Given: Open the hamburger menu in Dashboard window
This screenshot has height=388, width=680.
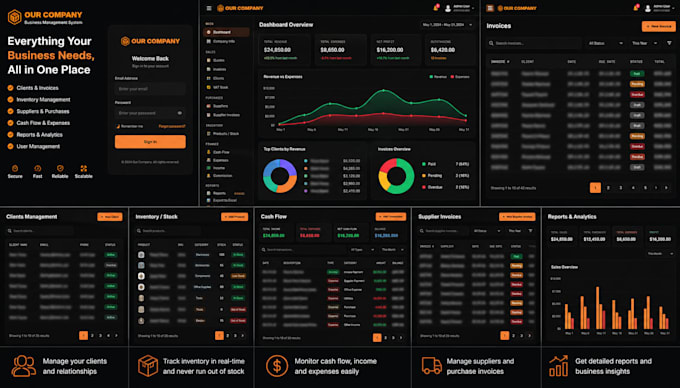Looking at the screenshot, I should click(x=209, y=8).
